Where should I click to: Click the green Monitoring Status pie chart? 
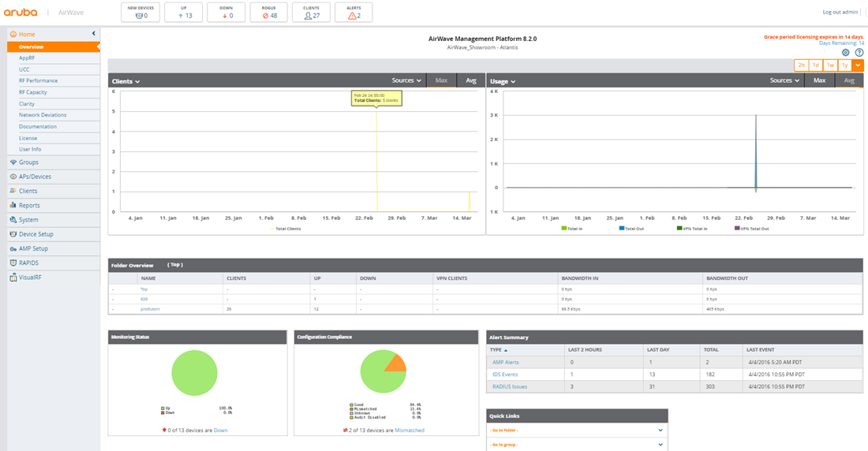(x=194, y=373)
